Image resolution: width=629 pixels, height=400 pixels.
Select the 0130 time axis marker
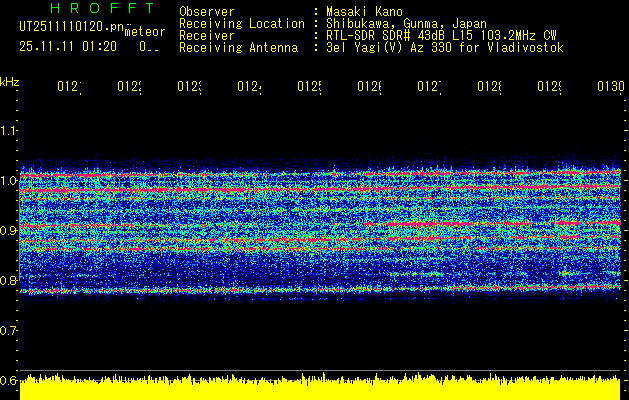tap(610, 88)
